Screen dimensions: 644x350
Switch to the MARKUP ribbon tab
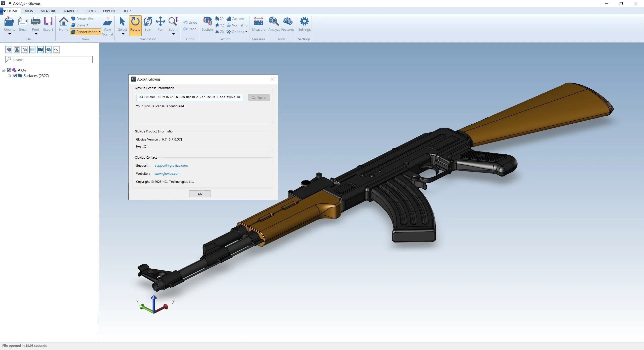(70, 11)
